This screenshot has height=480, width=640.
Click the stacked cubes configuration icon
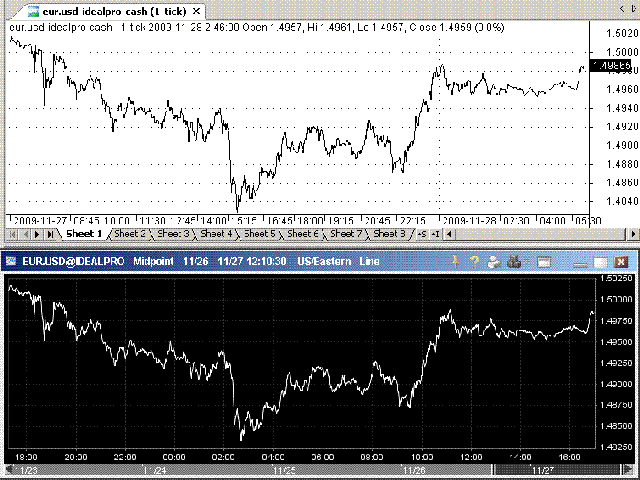(x=514, y=262)
